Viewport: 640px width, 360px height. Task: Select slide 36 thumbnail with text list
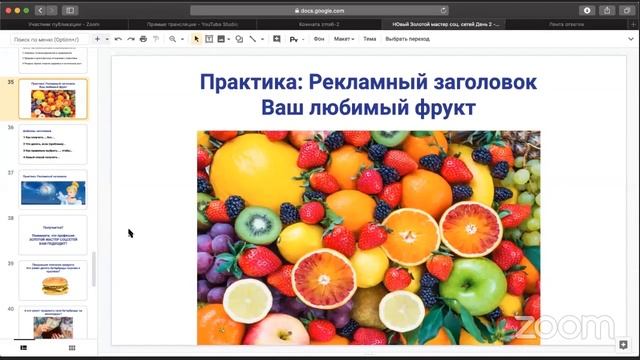coord(53,144)
